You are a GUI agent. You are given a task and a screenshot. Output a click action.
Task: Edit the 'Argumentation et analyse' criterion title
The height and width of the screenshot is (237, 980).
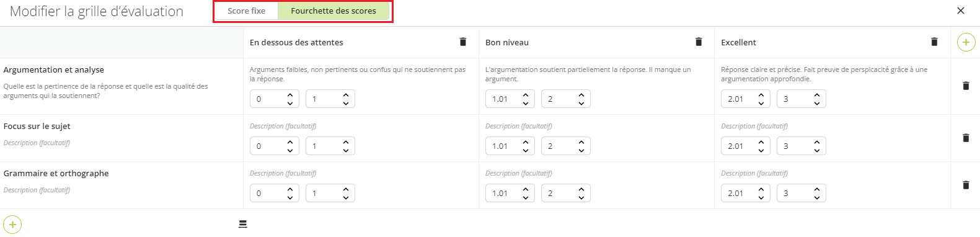pos(54,69)
